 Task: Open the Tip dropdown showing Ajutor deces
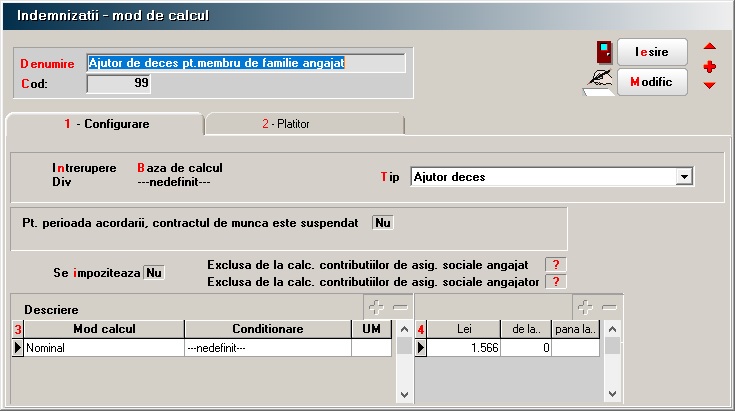coord(684,177)
